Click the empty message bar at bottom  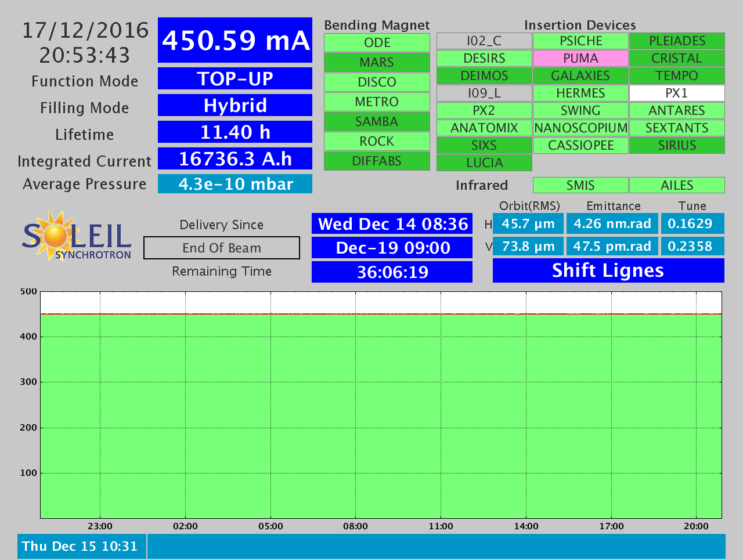(x=436, y=547)
